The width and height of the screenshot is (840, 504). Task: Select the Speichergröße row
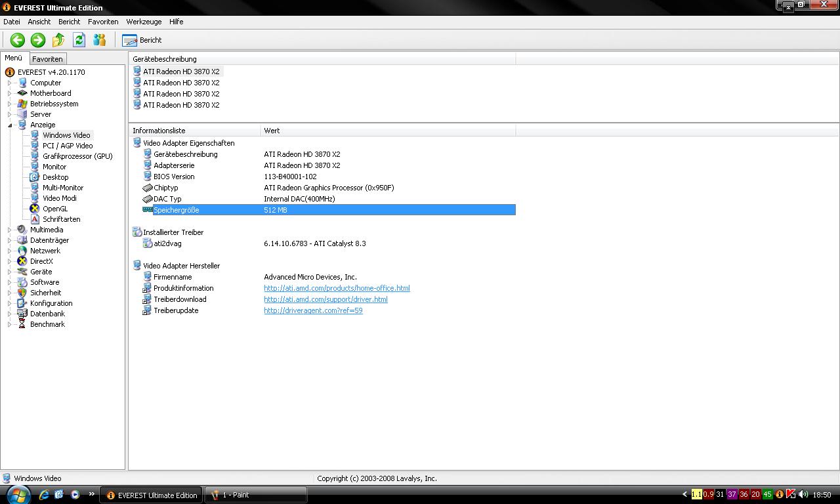[x=329, y=210]
